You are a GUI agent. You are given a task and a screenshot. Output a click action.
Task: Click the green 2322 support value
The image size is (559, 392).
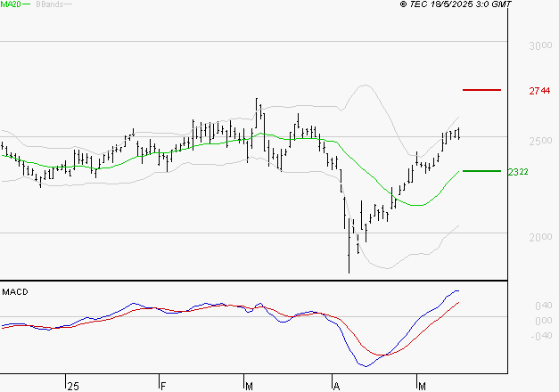tap(518, 172)
